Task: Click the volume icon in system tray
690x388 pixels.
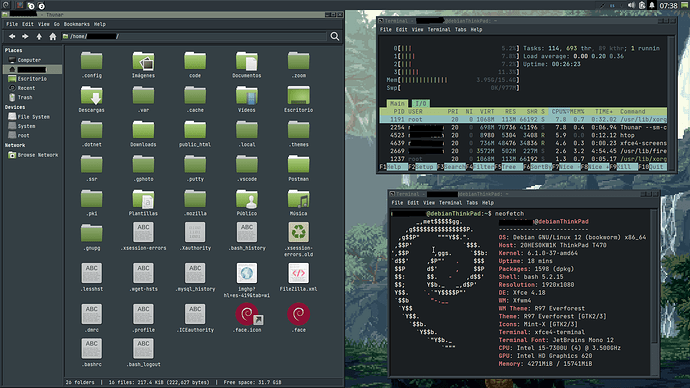Action: pyautogui.click(x=631, y=5)
